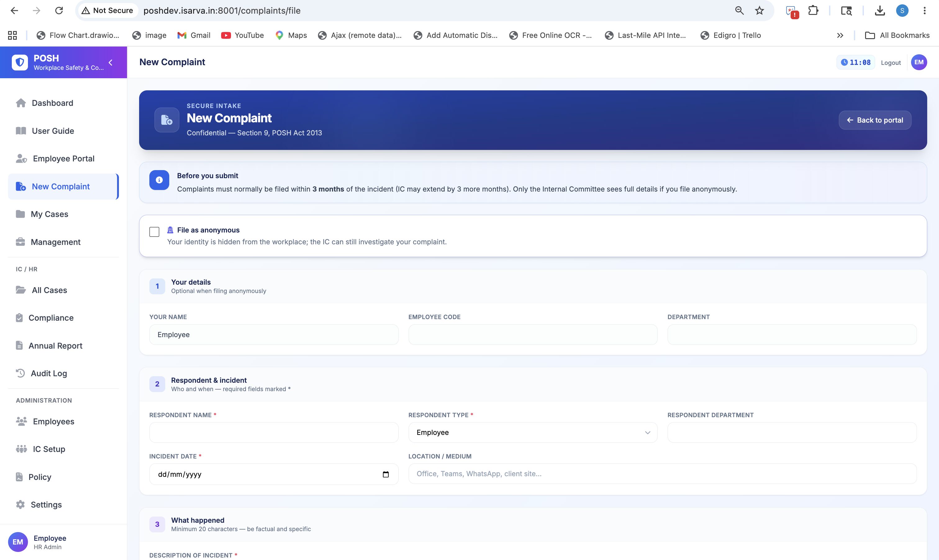
Task: Click the Department input field
Action: pos(792,335)
